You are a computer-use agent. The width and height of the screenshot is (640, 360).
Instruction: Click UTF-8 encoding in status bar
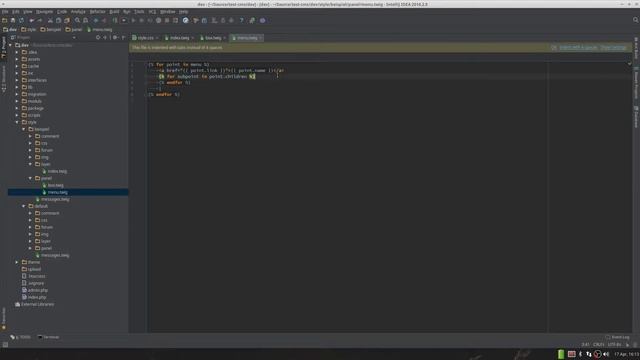click(x=614, y=344)
